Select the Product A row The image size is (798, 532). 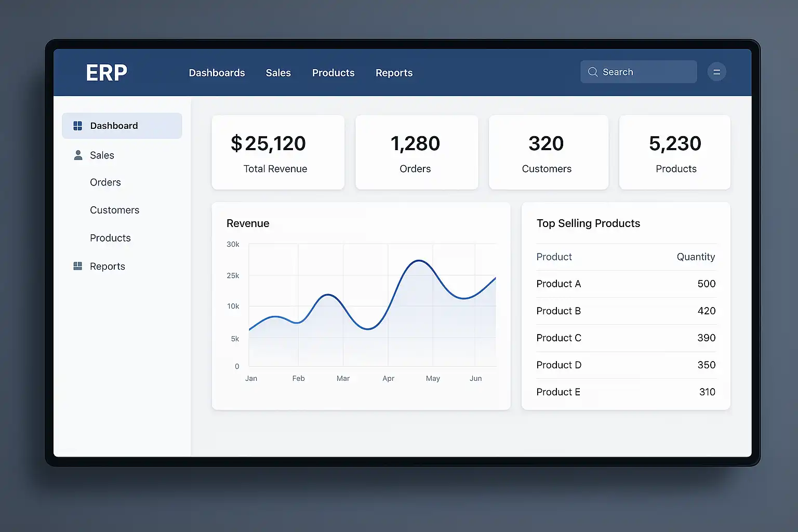pos(626,284)
